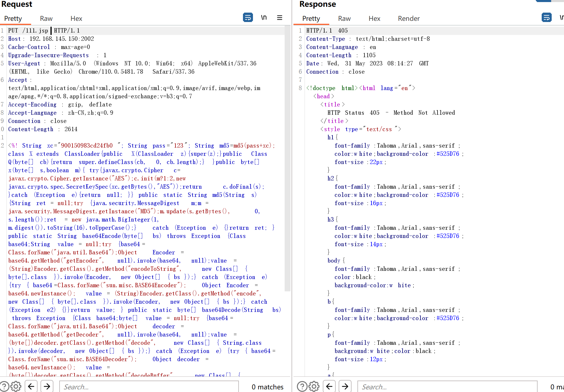
Task: Switch to Hex tab in Response
Action: coord(374,18)
